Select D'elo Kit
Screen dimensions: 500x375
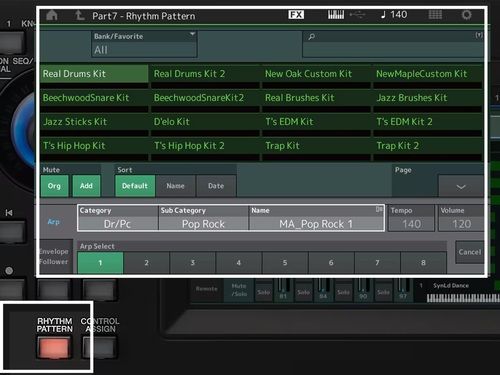pyautogui.click(x=205, y=122)
